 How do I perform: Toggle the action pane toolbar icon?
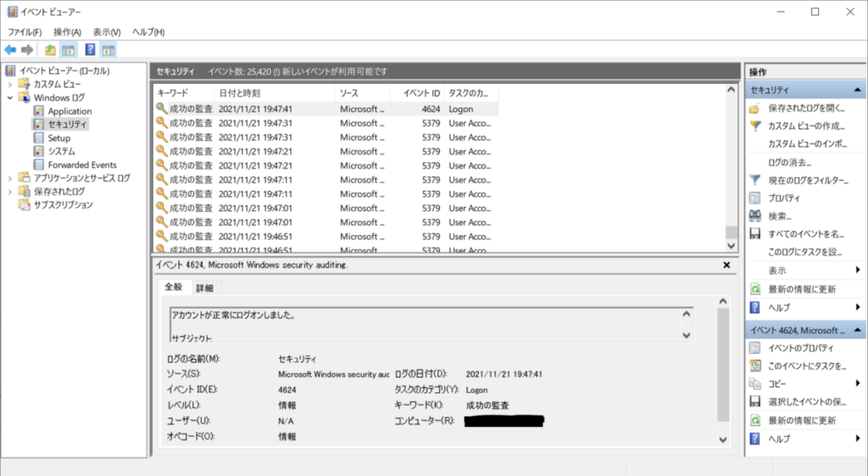pos(108,50)
